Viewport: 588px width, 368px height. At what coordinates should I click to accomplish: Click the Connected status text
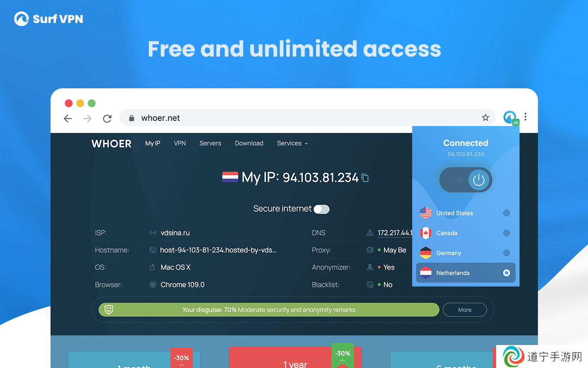(466, 143)
